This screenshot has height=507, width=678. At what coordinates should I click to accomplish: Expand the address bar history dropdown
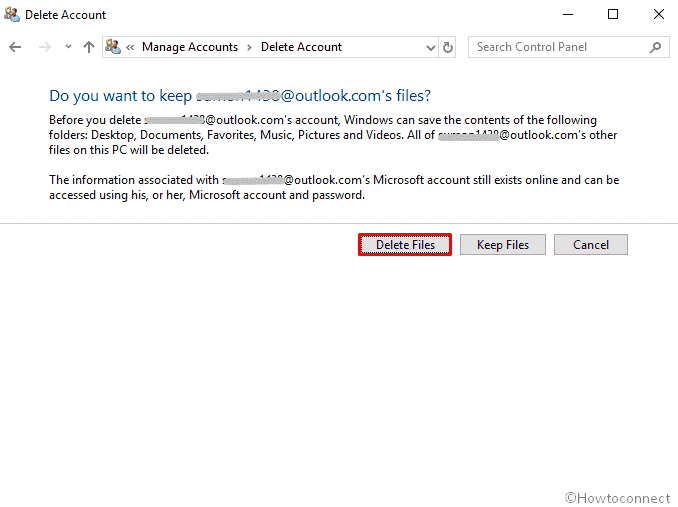pos(430,47)
